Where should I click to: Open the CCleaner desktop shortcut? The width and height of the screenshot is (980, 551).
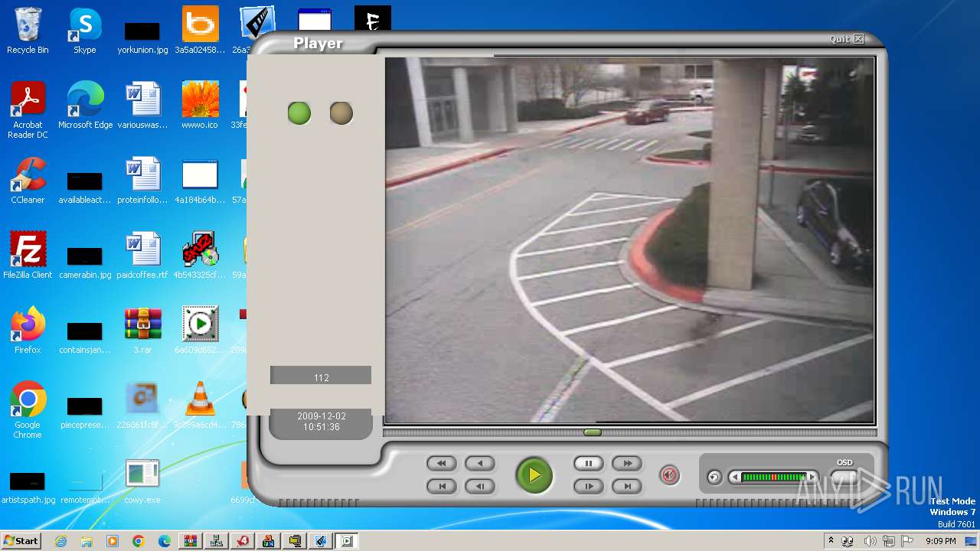click(x=28, y=181)
